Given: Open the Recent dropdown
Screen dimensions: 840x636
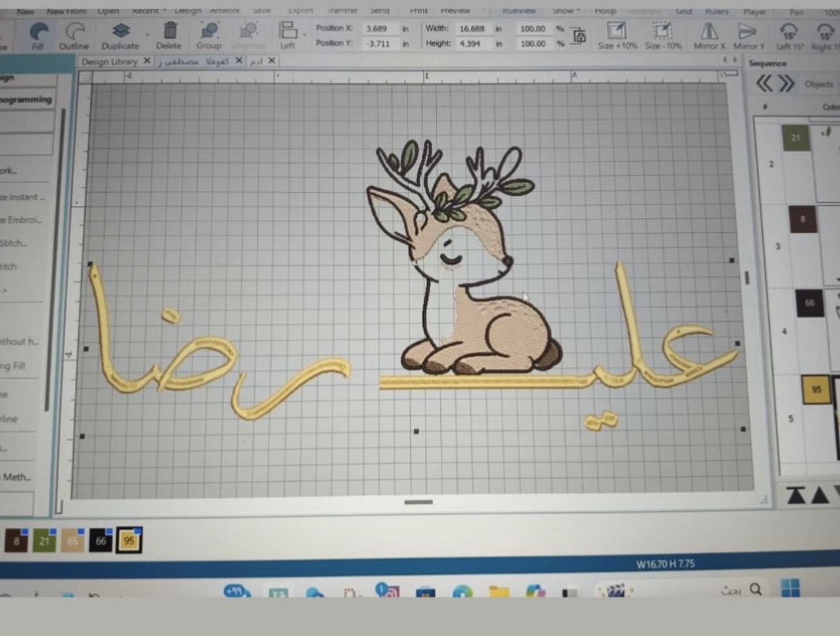Looking at the screenshot, I should [149, 11].
